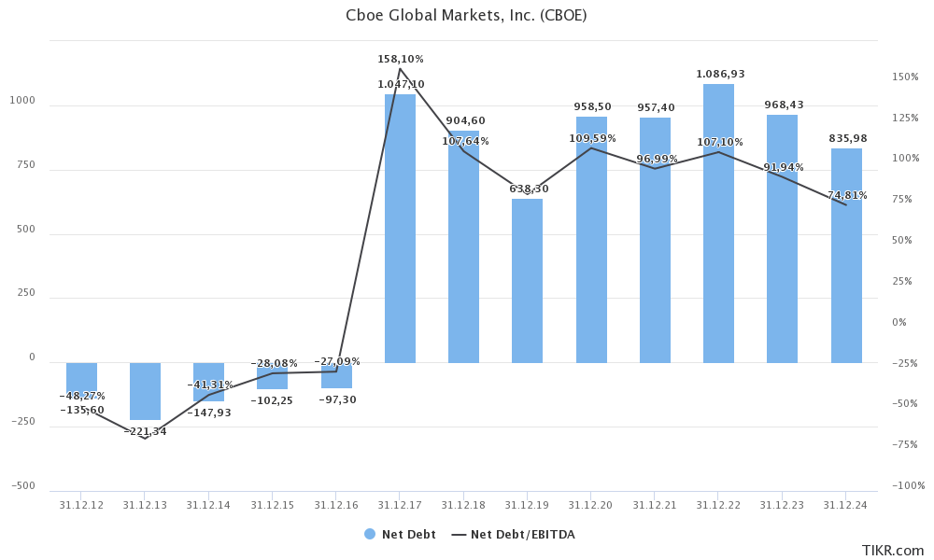Select the 31.12.24 bar labeled 835,98

[x=846, y=256]
